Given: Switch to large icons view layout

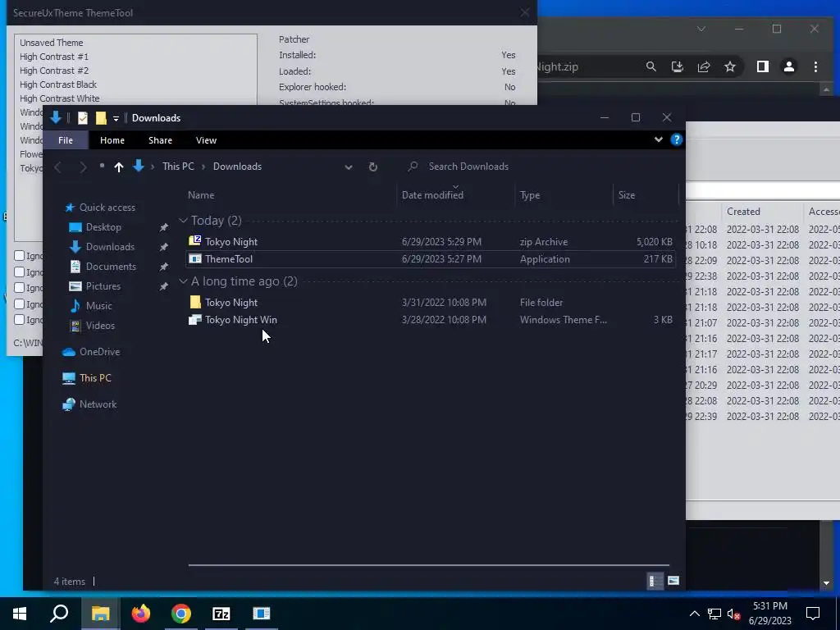Looking at the screenshot, I should tap(673, 581).
